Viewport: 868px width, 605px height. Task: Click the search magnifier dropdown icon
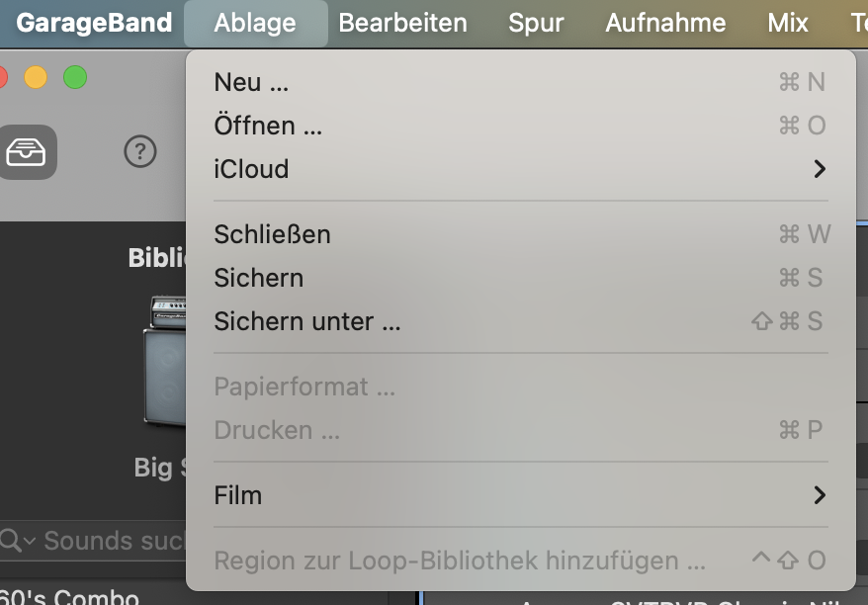click(x=17, y=540)
